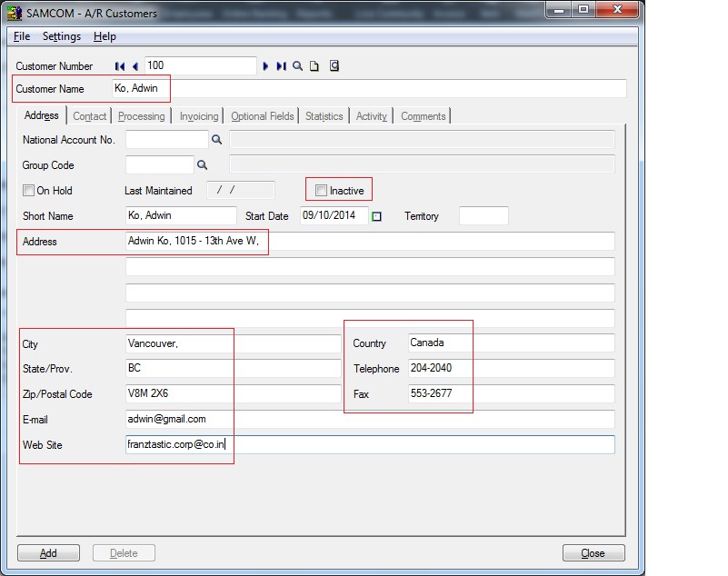The image size is (728, 576).
Task: Click the Start Date field
Action: click(x=334, y=215)
